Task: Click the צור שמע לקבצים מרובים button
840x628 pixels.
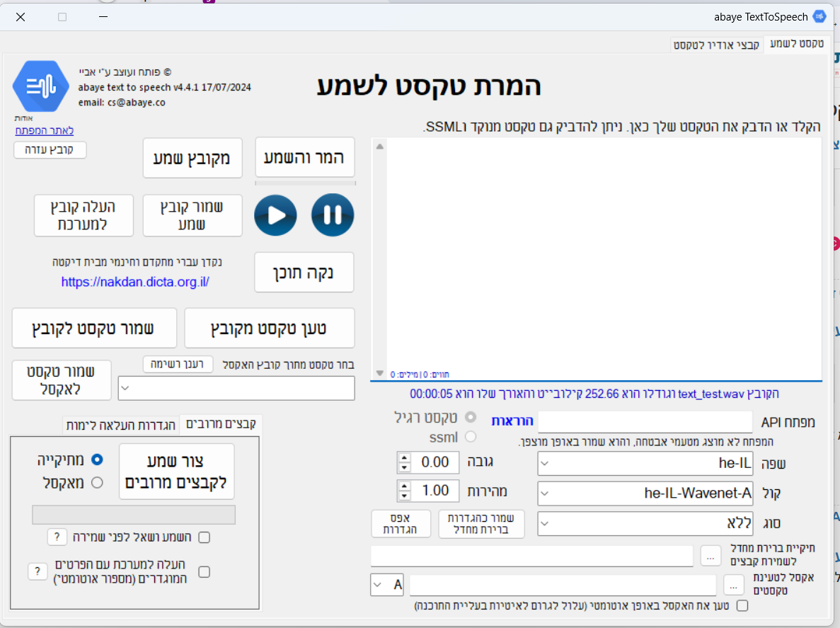Action: click(x=176, y=472)
